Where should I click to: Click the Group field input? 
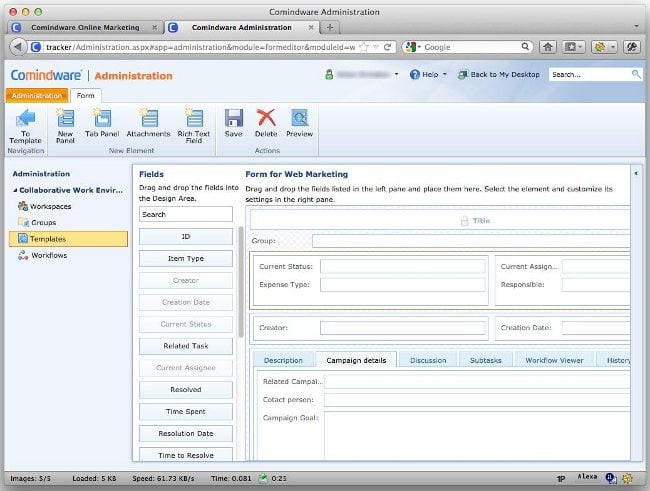(x=471, y=241)
